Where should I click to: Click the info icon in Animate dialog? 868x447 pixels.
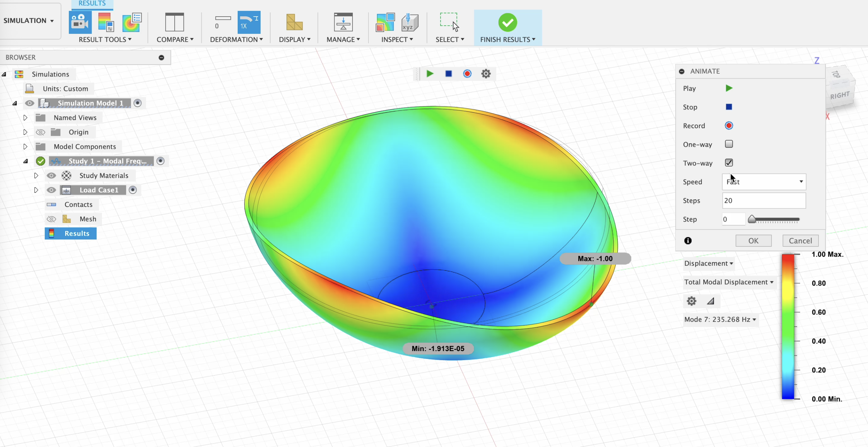688,240
